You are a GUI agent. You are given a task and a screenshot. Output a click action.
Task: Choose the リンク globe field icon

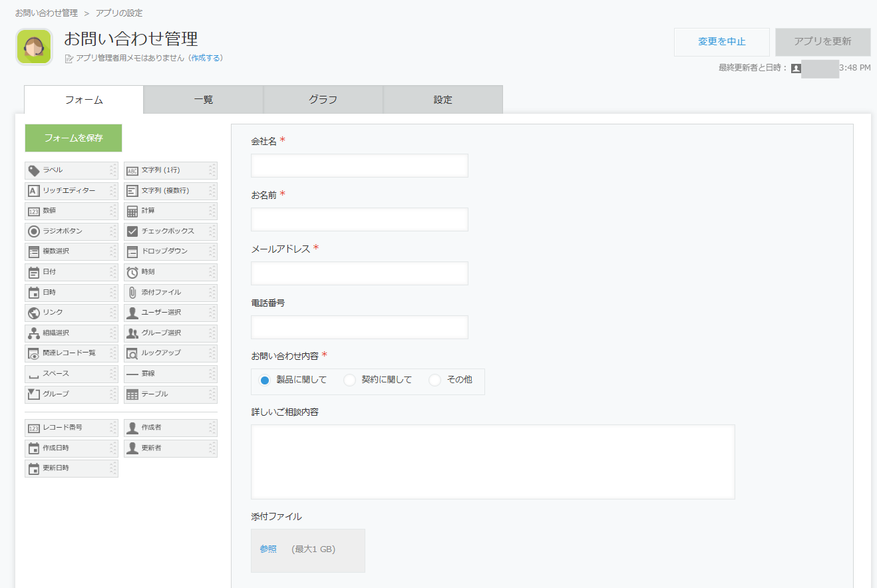tap(34, 313)
